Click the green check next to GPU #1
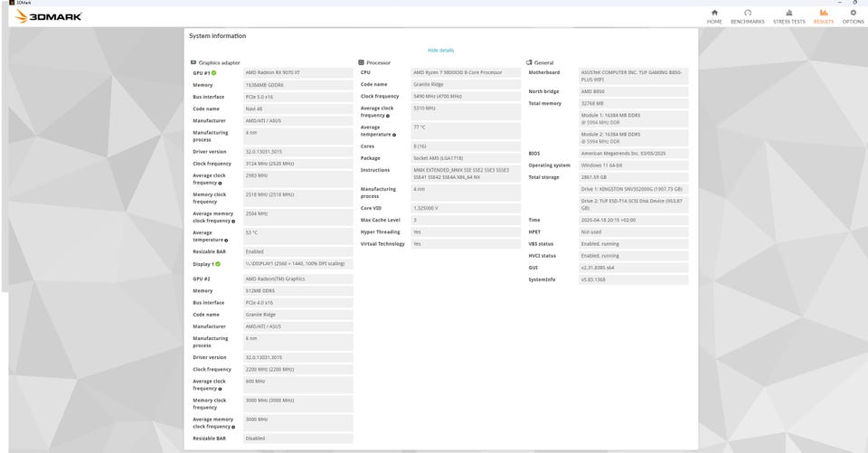This screenshot has height=453, width=868. point(213,73)
